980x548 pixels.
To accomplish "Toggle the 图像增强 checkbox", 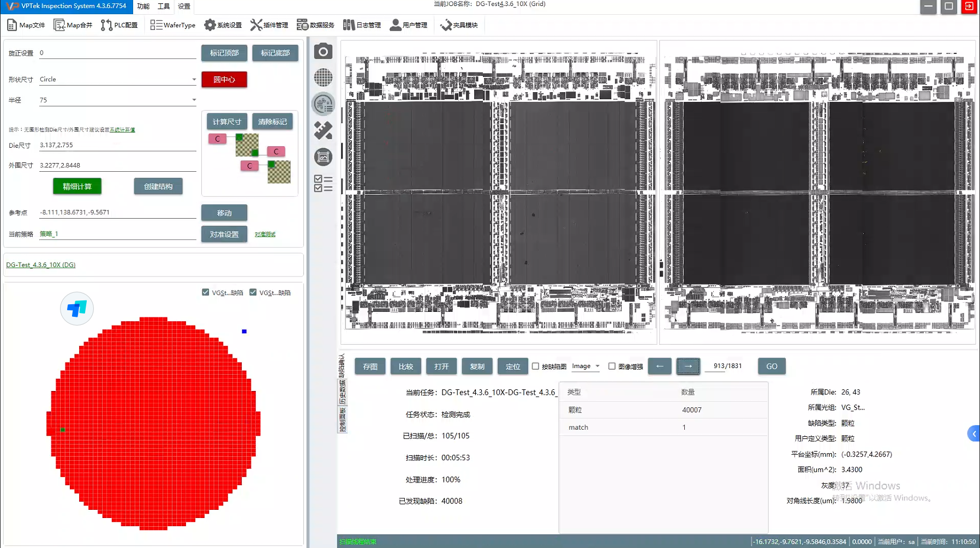I will pyautogui.click(x=612, y=366).
